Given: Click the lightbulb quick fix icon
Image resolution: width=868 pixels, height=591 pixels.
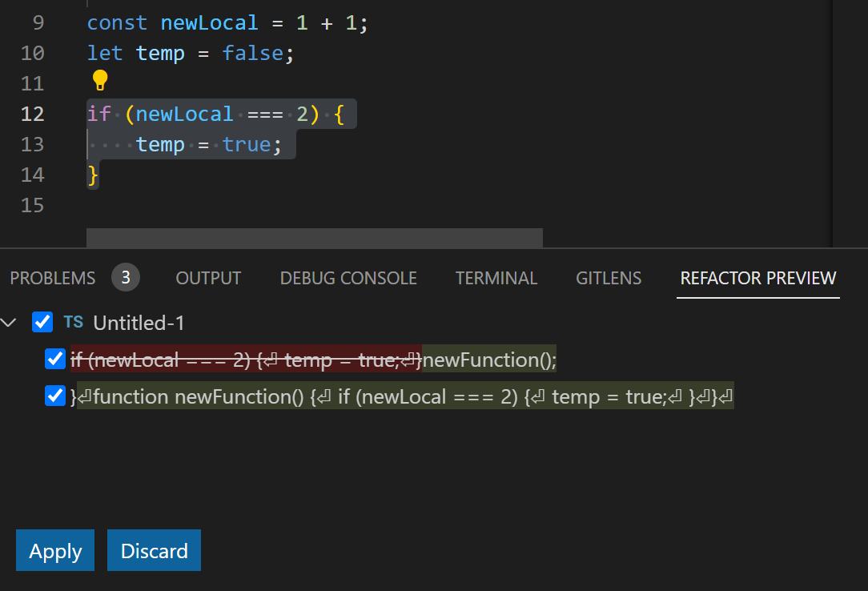Looking at the screenshot, I should coord(99,79).
